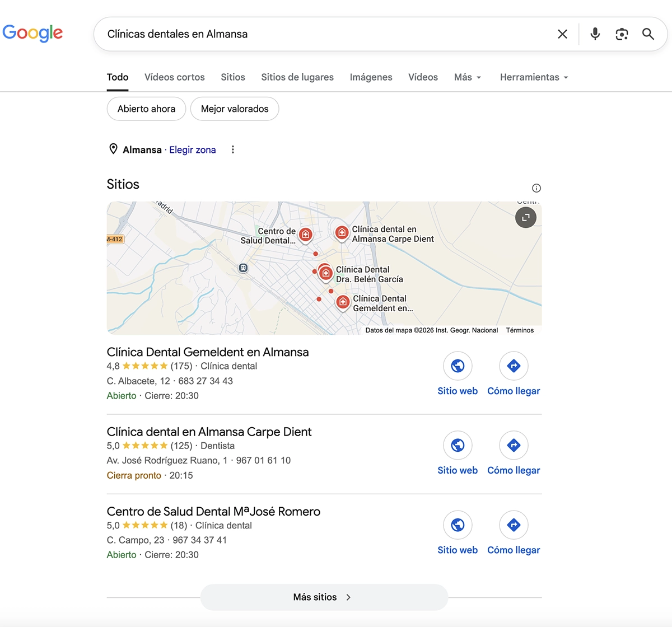The height and width of the screenshot is (627, 672).
Task: Click phone number 683 27 34 43
Action: [x=206, y=381]
